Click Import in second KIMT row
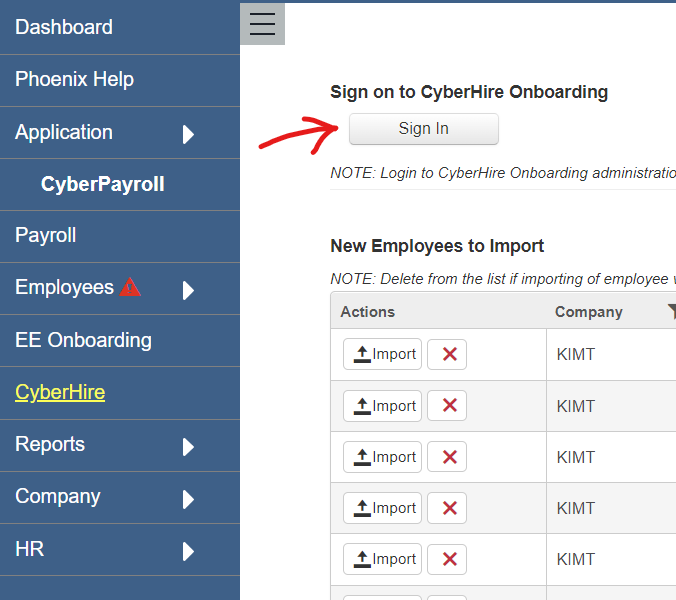 click(382, 406)
